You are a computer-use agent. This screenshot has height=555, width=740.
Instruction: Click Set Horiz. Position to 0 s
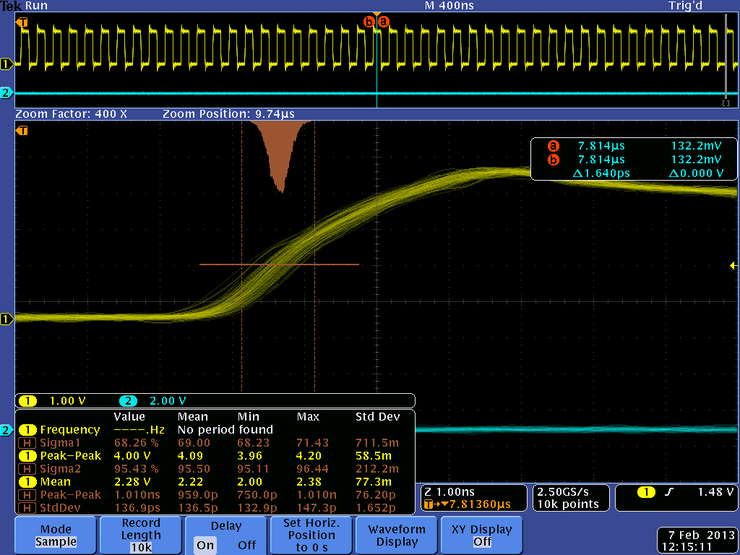[311, 535]
